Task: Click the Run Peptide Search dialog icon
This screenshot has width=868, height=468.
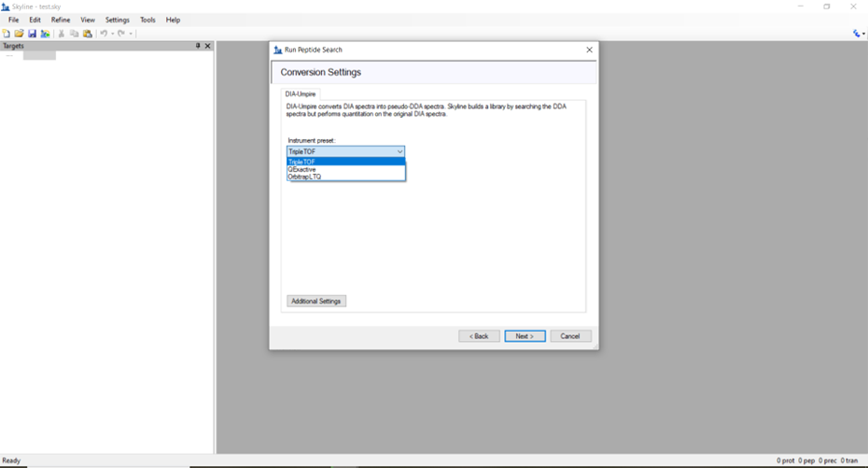Action: click(x=278, y=50)
